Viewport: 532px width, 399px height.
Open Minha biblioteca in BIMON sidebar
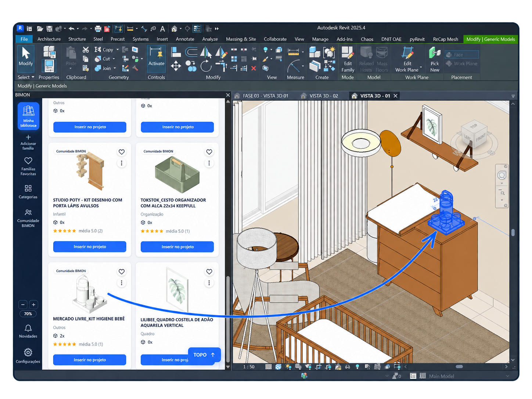[28, 116]
